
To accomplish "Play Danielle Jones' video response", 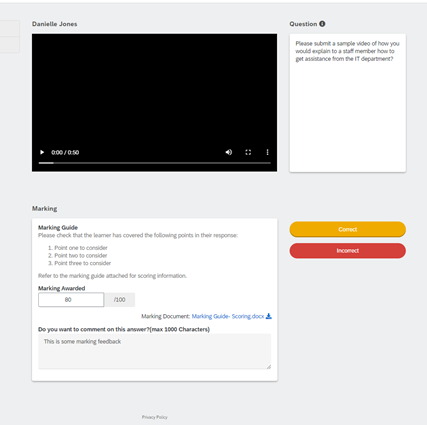I will (x=42, y=152).
